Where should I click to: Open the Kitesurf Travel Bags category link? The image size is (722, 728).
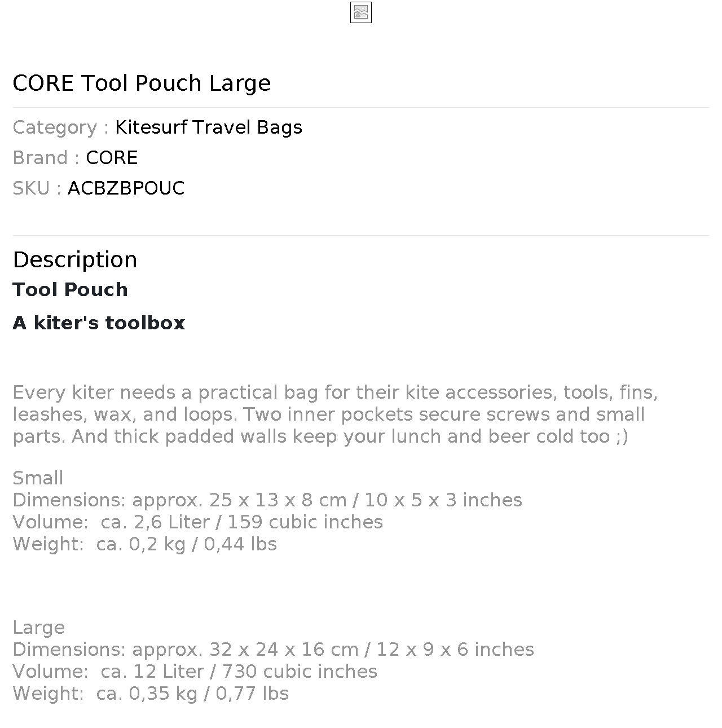click(208, 127)
